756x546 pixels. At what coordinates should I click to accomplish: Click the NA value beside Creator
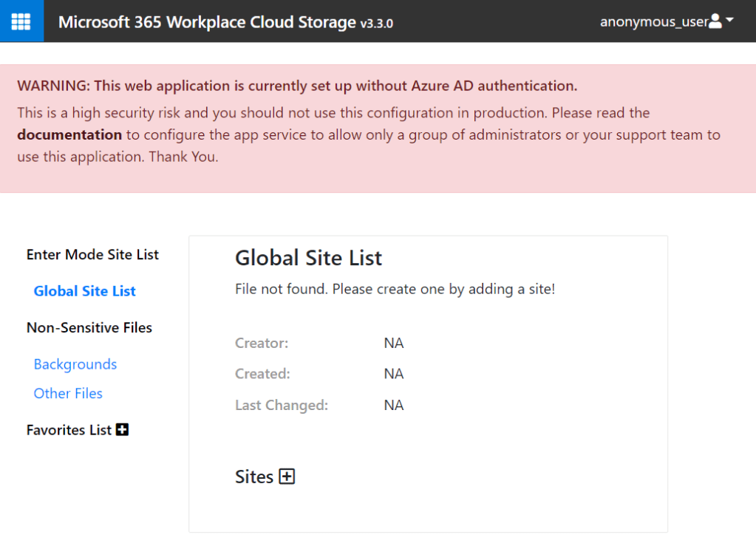pos(393,343)
